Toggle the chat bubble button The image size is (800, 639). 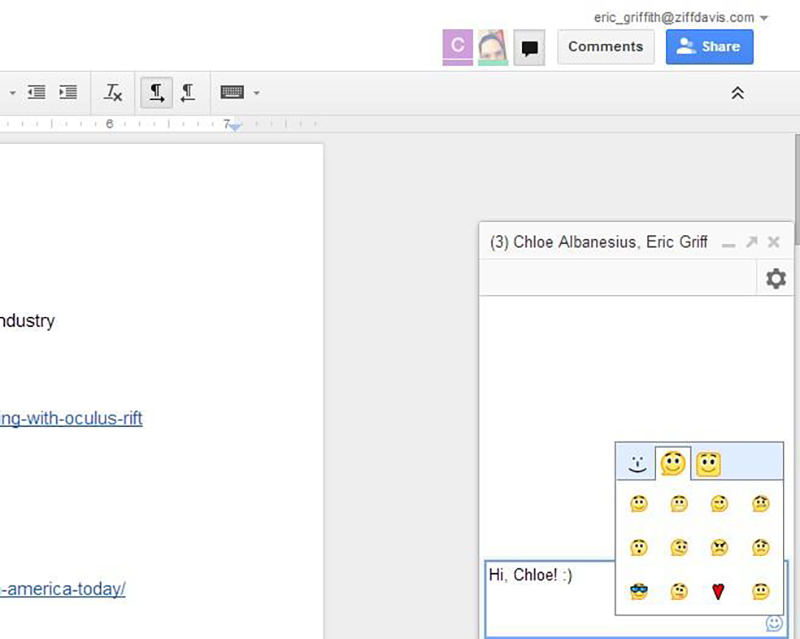529,47
